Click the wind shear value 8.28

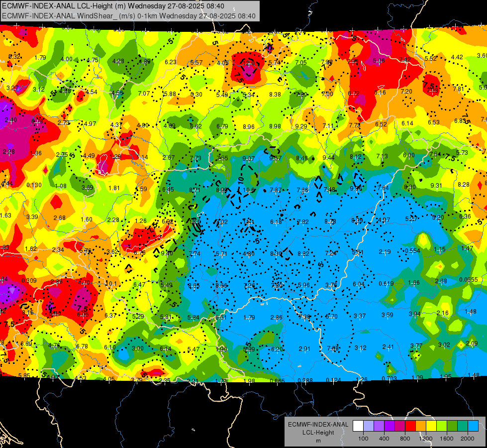tap(464, 185)
